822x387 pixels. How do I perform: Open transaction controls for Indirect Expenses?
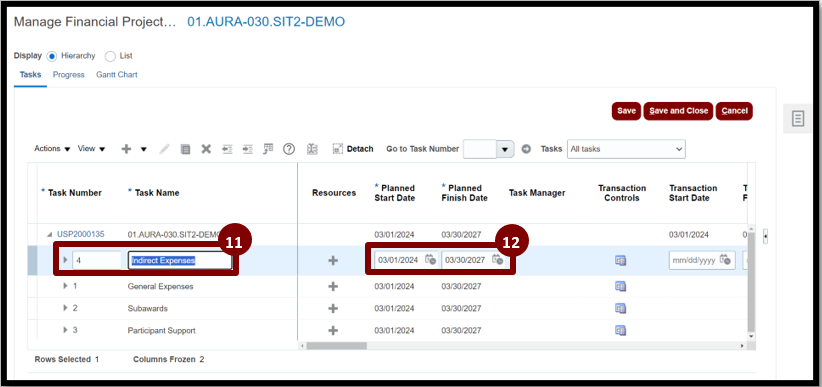621,261
